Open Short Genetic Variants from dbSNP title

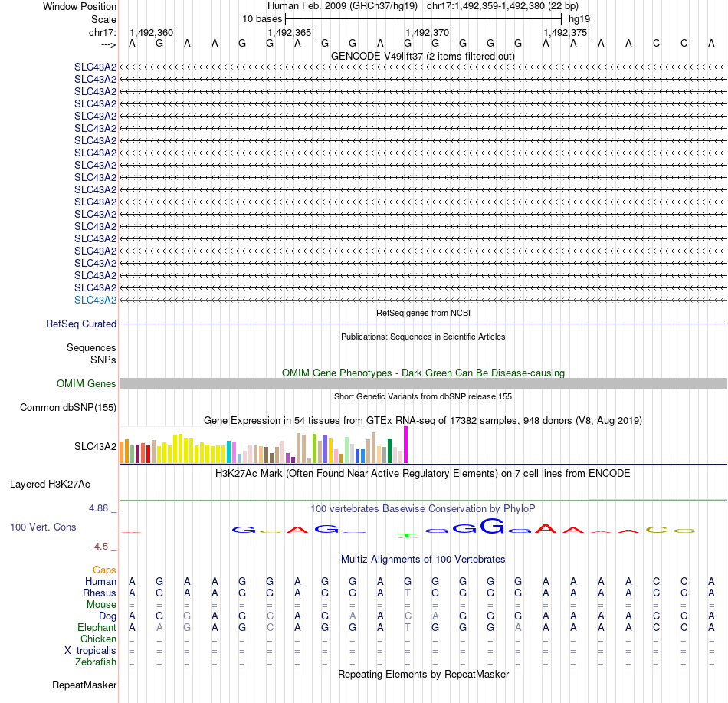tap(423, 396)
